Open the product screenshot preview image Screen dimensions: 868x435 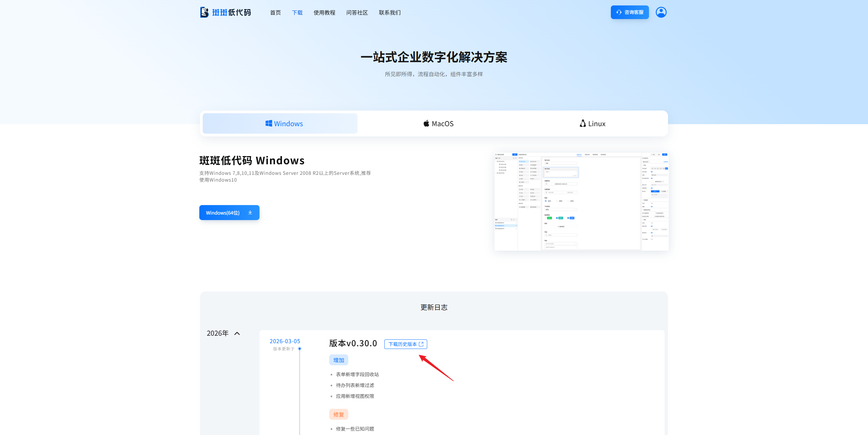[x=581, y=201]
